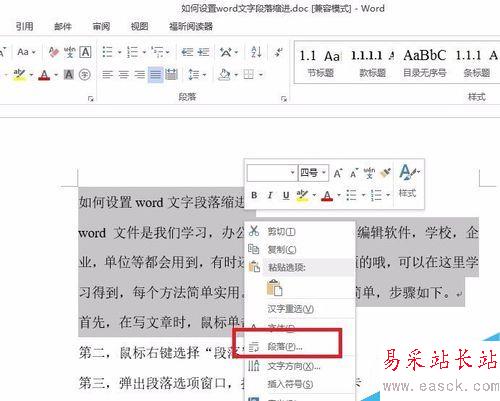
Task: Open 段落(P)... from context menu
Action: pyautogui.click(x=300, y=347)
